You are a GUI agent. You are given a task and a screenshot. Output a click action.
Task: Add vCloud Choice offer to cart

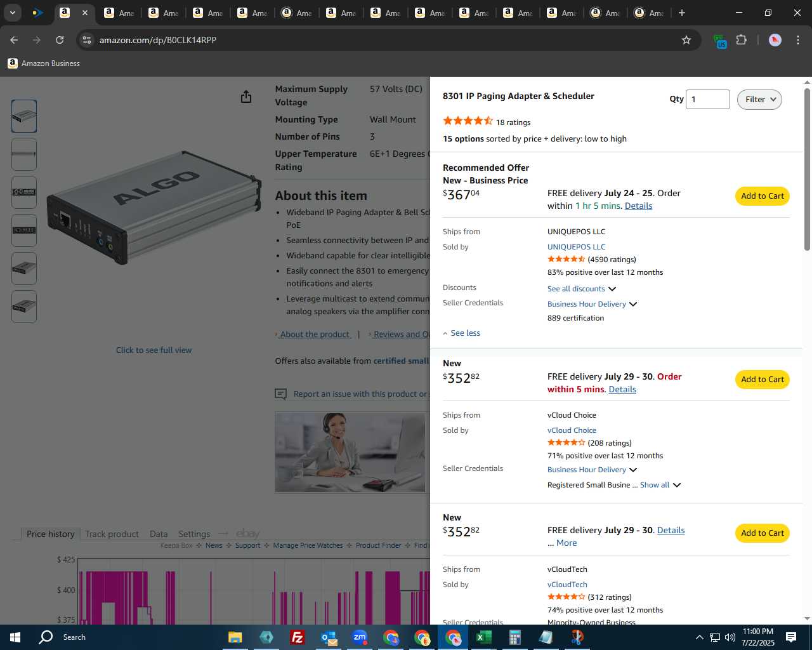click(763, 380)
